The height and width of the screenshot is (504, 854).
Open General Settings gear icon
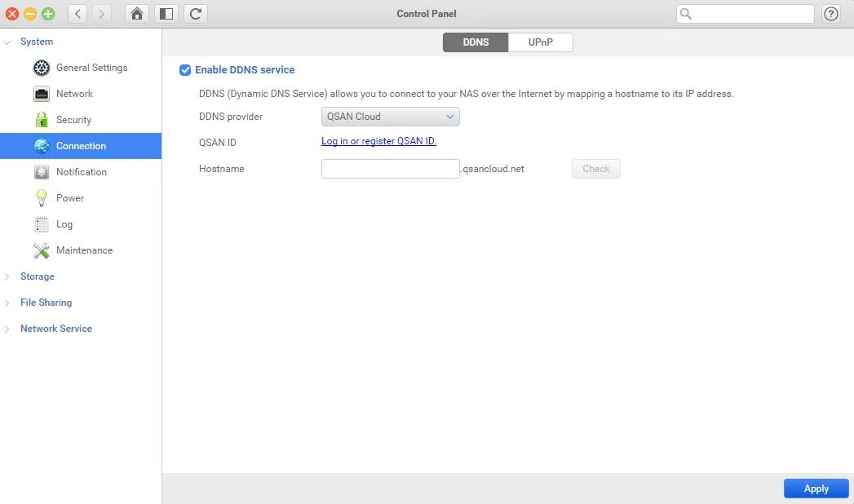click(42, 68)
